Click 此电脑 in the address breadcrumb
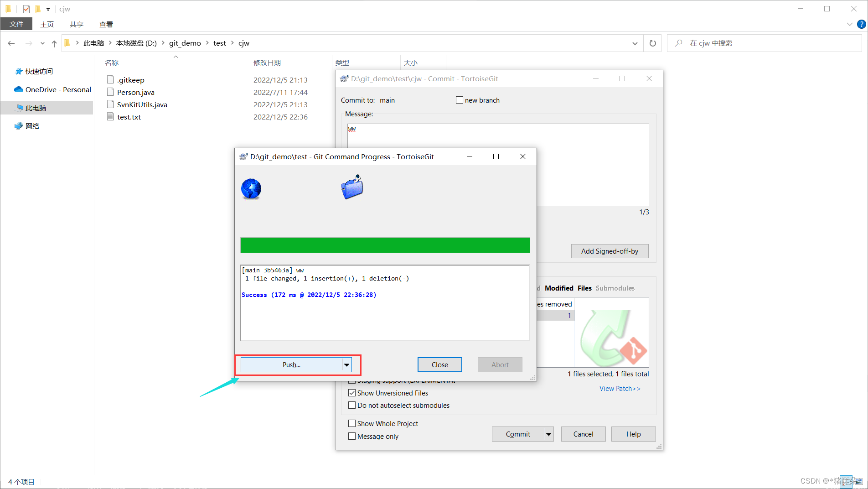This screenshot has width=868, height=489. [x=93, y=43]
